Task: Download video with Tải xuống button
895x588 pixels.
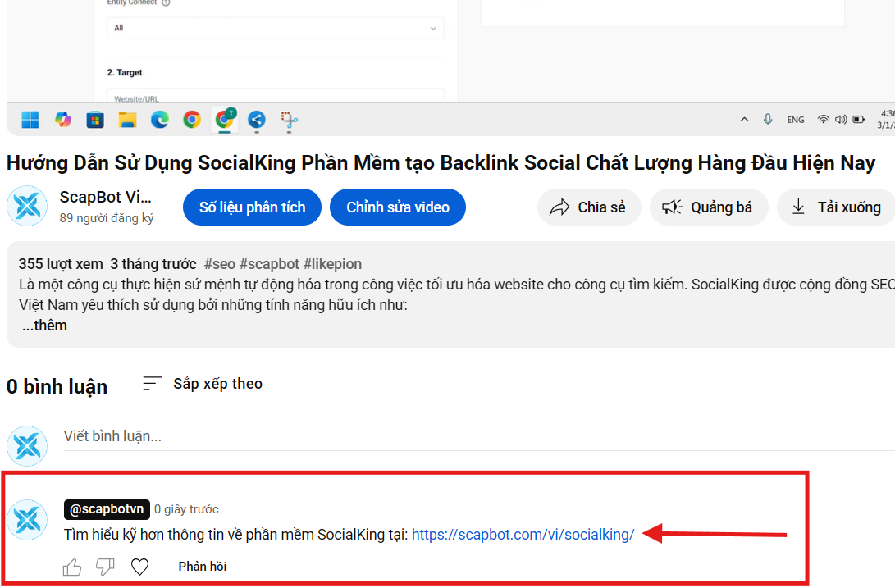Action: point(836,207)
